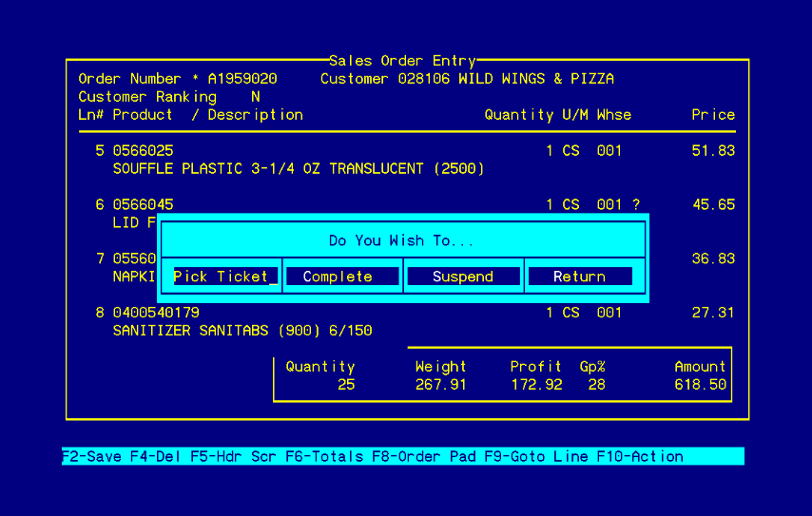Click F2-Save in the function key bar
The width and height of the screenshot is (812, 516).
coord(91,456)
